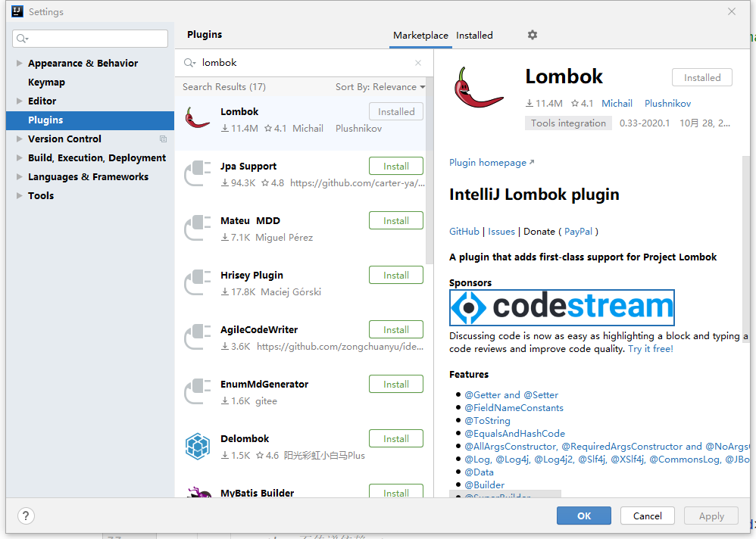756x539 pixels.
Task: Click the Version Control copy settings icon
Action: (x=163, y=139)
